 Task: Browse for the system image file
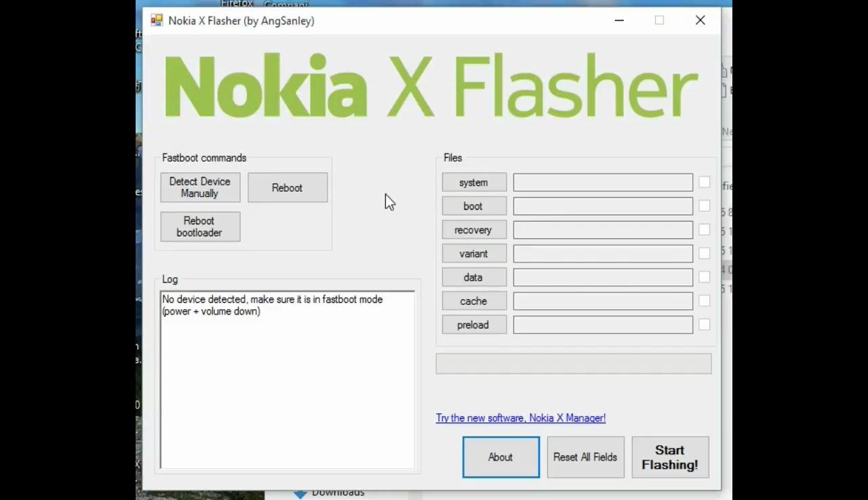click(x=474, y=182)
